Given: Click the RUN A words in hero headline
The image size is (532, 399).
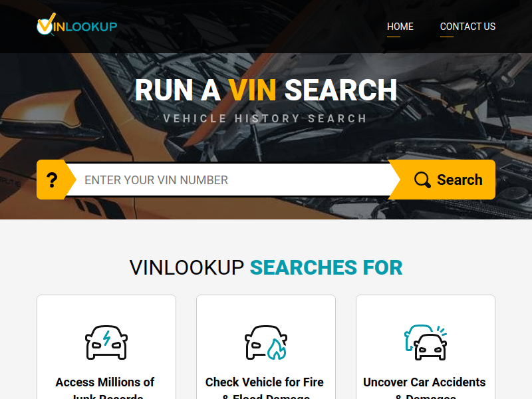Looking at the screenshot, I should pos(178,90).
